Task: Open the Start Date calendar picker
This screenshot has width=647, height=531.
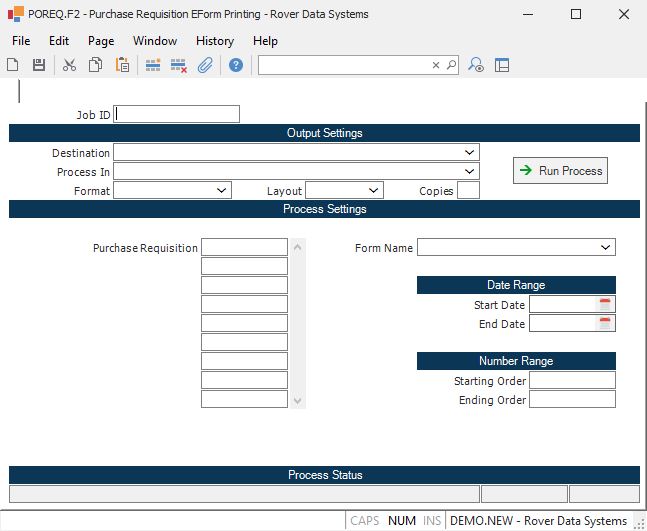Action: (604, 304)
